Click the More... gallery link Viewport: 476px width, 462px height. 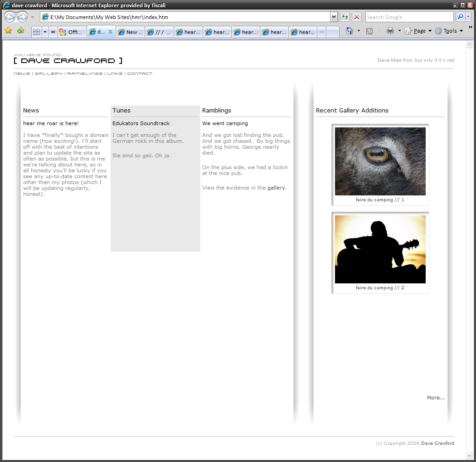click(x=436, y=398)
